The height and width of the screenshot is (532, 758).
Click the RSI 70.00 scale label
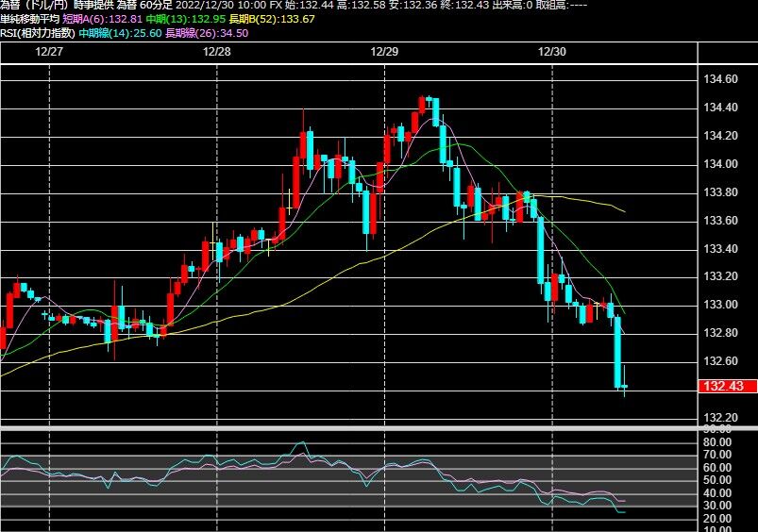tap(717, 455)
